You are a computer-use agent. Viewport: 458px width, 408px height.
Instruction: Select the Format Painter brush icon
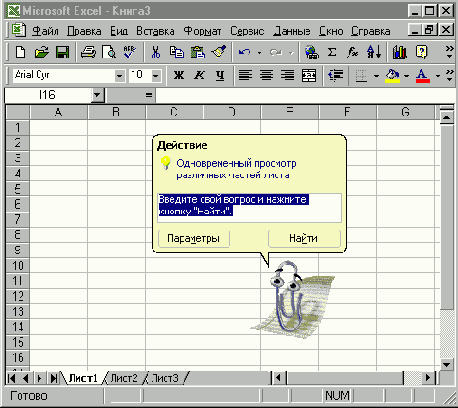pos(219,52)
